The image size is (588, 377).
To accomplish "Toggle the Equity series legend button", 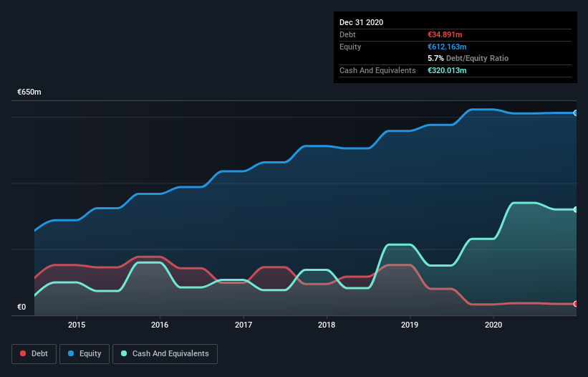I will [x=85, y=354].
